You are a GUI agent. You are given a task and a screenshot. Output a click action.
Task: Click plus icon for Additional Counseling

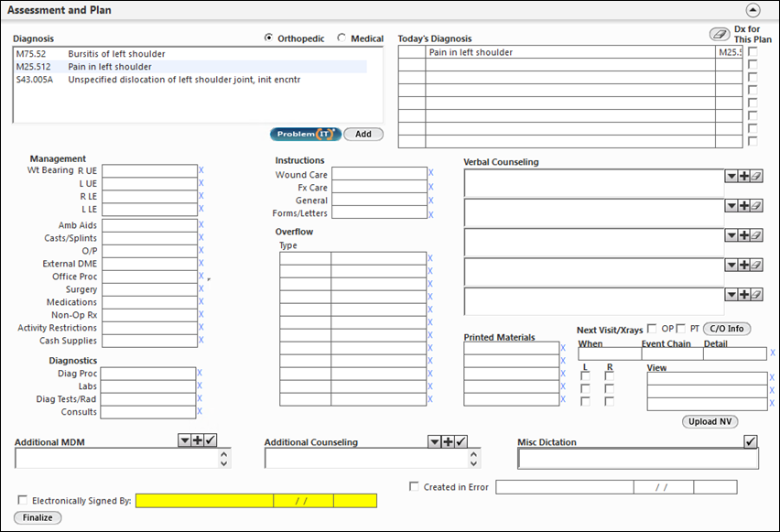pos(448,441)
